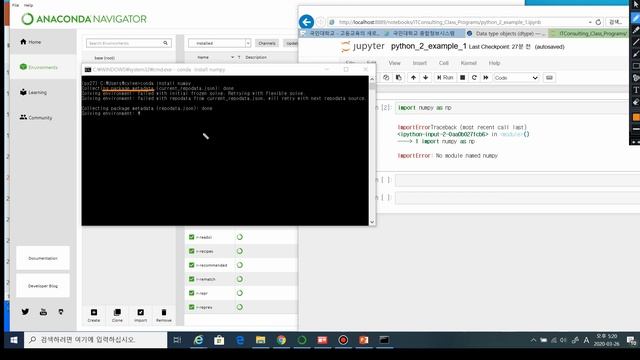Open Anaconda GitHub icon link
Viewport: 640px width, 360px height.
pyautogui.click(x=61, y=312)
